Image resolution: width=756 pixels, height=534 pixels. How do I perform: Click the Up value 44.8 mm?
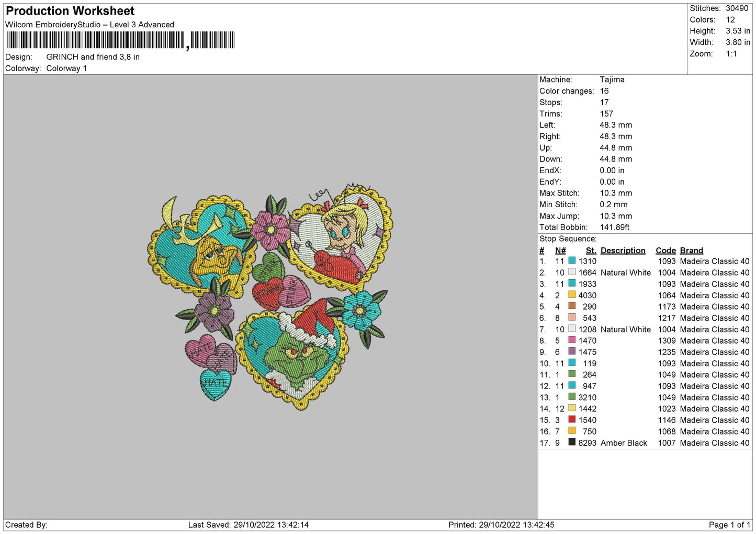click(616, 147)
